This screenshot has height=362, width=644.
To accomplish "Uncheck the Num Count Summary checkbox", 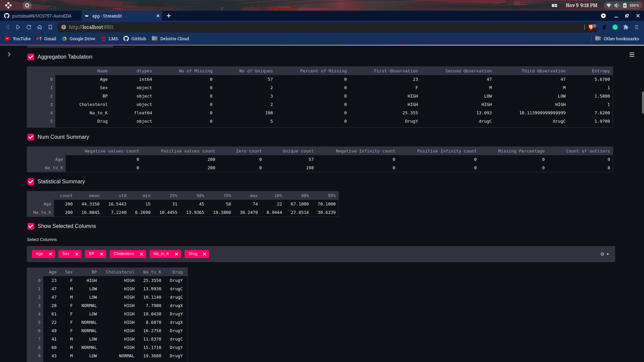I will (x=31, y=137).
